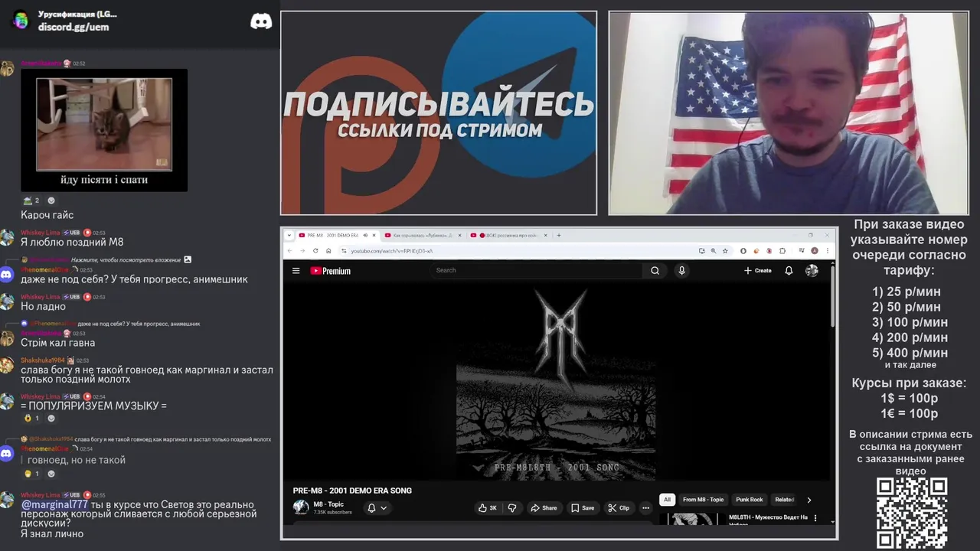Click the '7.35K subscribers' text
Viewport: 980px width, 551px height.
pyautogui.click(x=332, y=512)
